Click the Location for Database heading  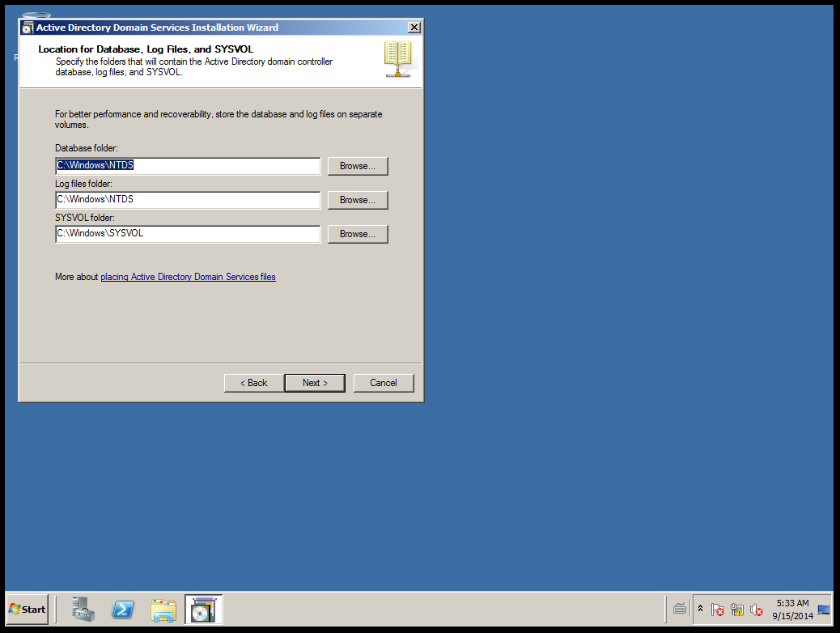point(146,49)
